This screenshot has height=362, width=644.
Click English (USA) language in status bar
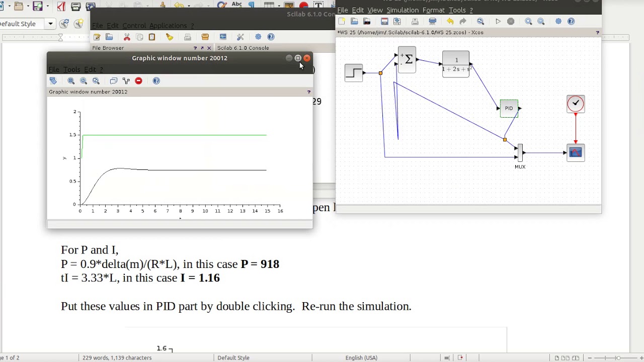click(x=361, y=358)
